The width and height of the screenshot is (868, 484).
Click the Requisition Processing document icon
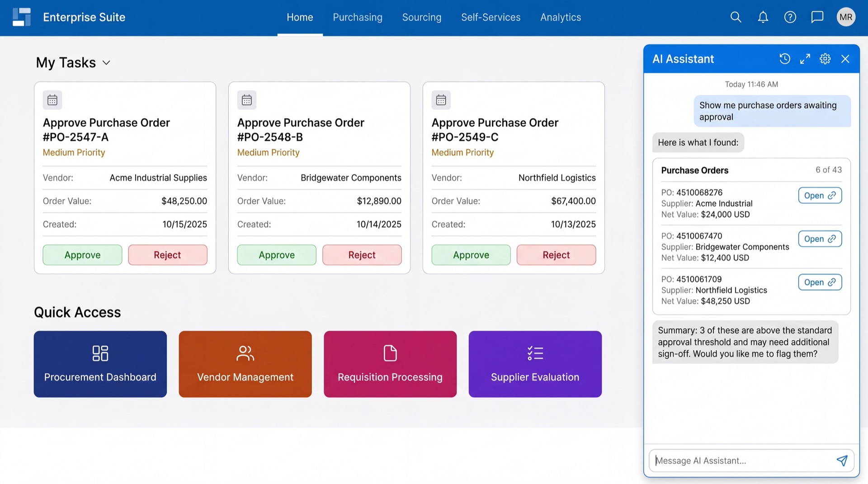(x=390, y=353)
